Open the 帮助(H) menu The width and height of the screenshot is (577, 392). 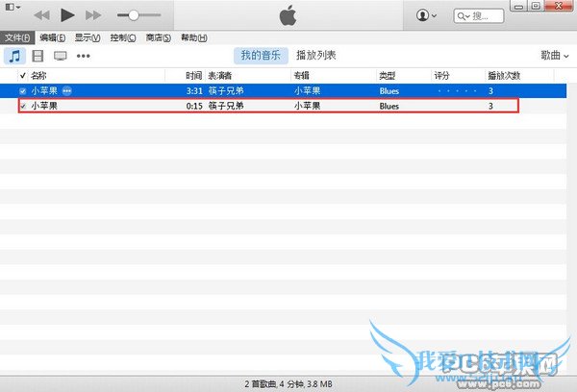(x=194, y=37)
